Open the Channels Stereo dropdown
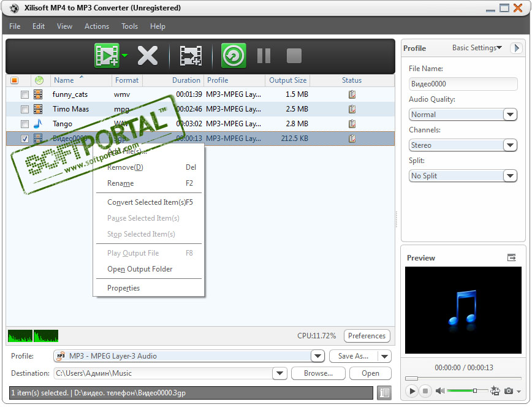 point(509,145)
